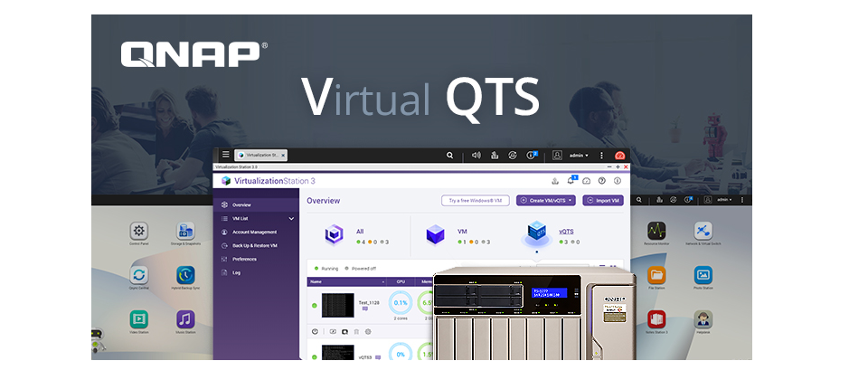Open Qsync Central on the desktop
Viewport: 868px width, 380px height.
pyautogui.click(x=139, y=278)
